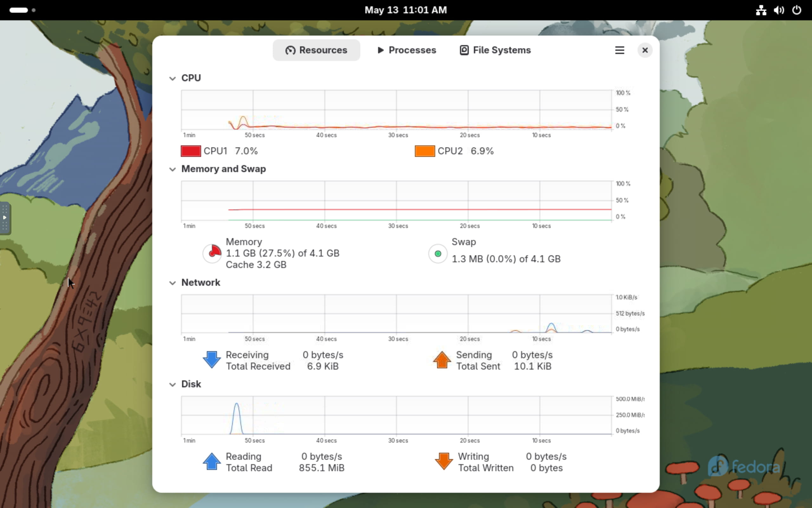812x508 pixels.
Task: Collapse the Memory and Swap section
Action: [x=173, y=169]
